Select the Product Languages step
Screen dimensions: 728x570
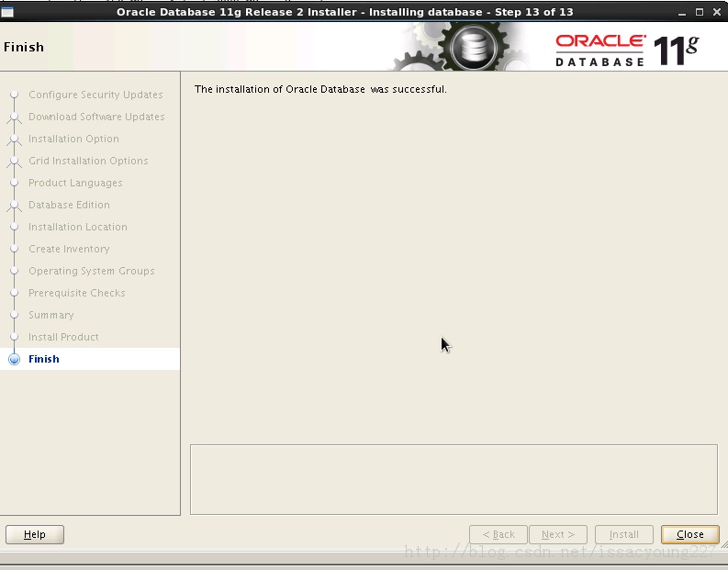75,183
